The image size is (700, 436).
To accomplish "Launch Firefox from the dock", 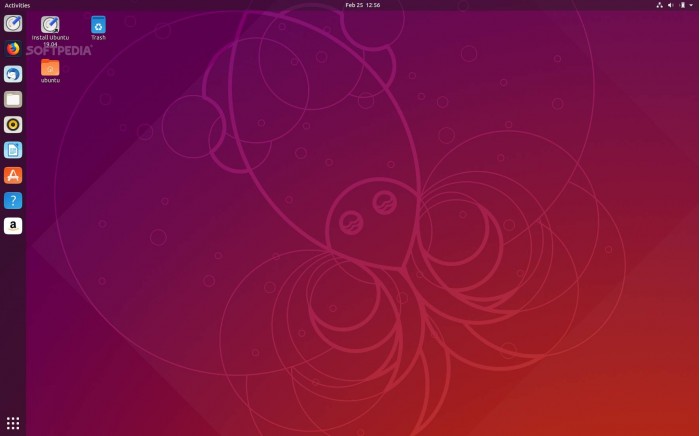I will point(13,49).
